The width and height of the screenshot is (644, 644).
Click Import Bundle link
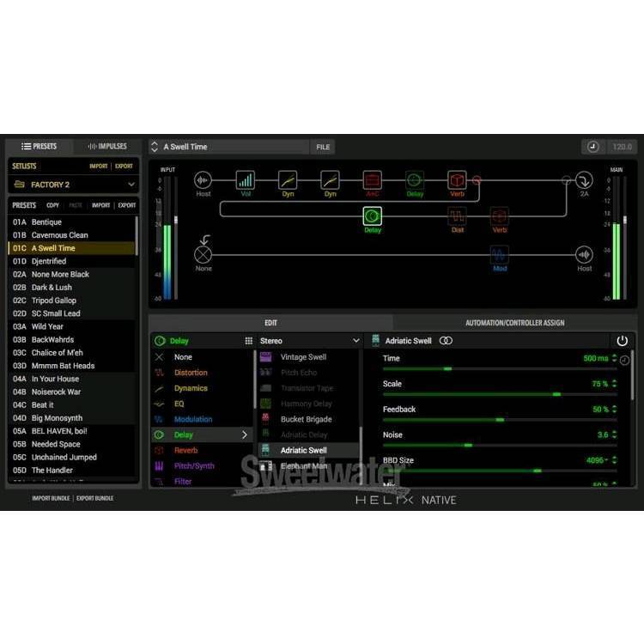[51, 498]
